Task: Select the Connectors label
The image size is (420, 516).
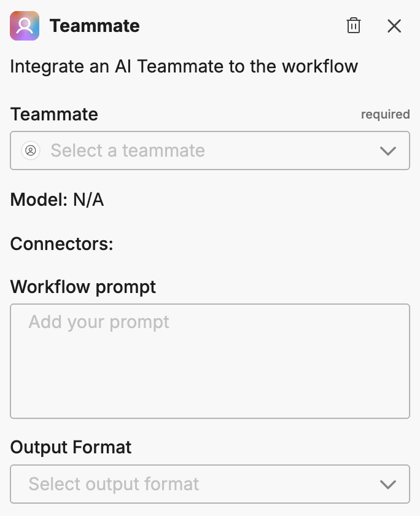Action: tap(61, 244)
